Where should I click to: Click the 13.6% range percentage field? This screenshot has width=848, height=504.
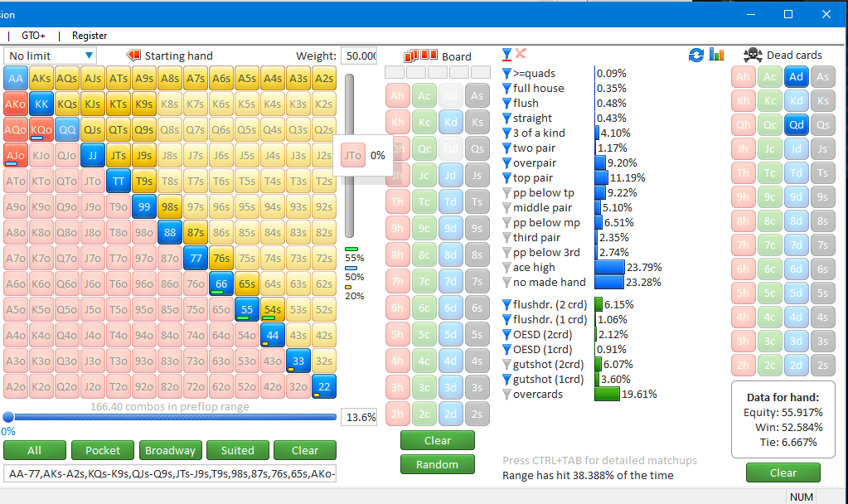point(359,417)
